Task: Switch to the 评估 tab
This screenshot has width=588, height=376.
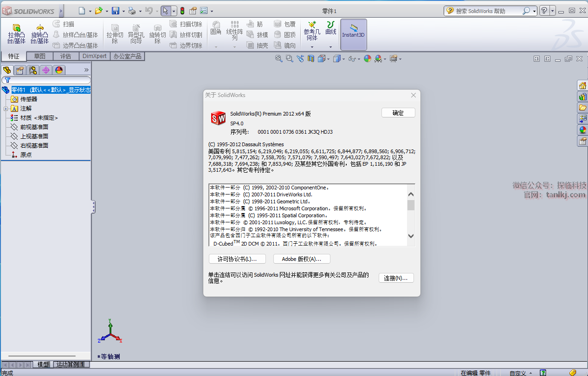Action: (x=66, y=56)
